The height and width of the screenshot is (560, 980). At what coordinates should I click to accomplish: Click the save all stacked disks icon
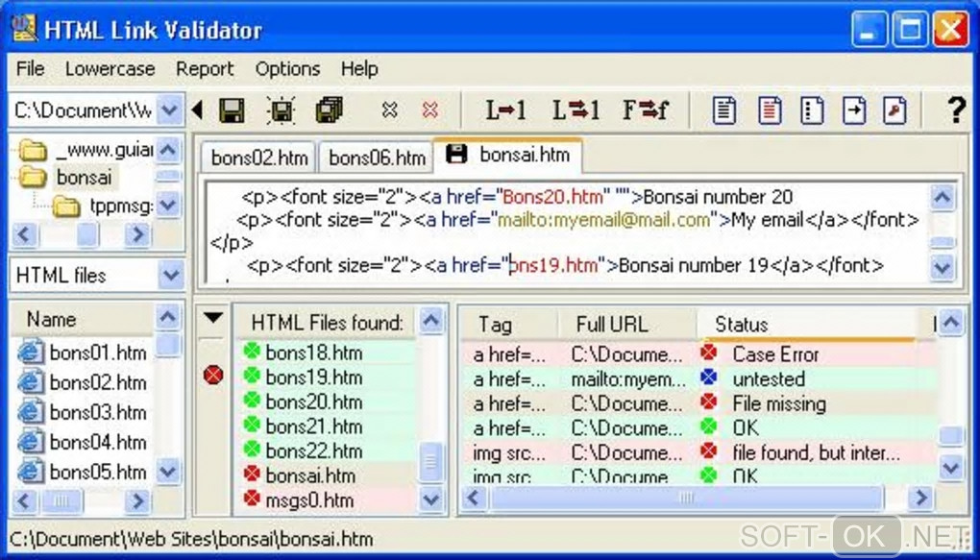tap(329, 110)
